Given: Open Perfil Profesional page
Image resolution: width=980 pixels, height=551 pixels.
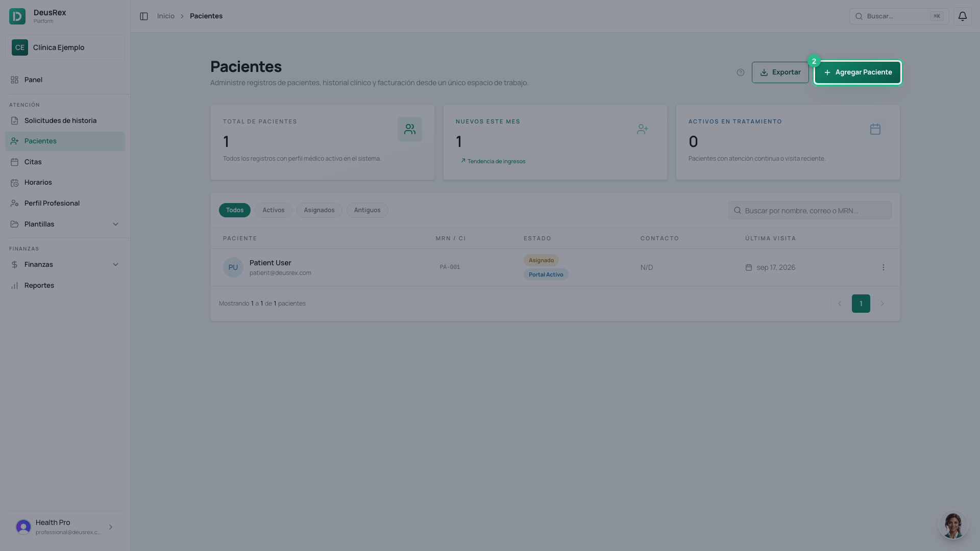Looking at the screenshot, I should coord(65,203).
